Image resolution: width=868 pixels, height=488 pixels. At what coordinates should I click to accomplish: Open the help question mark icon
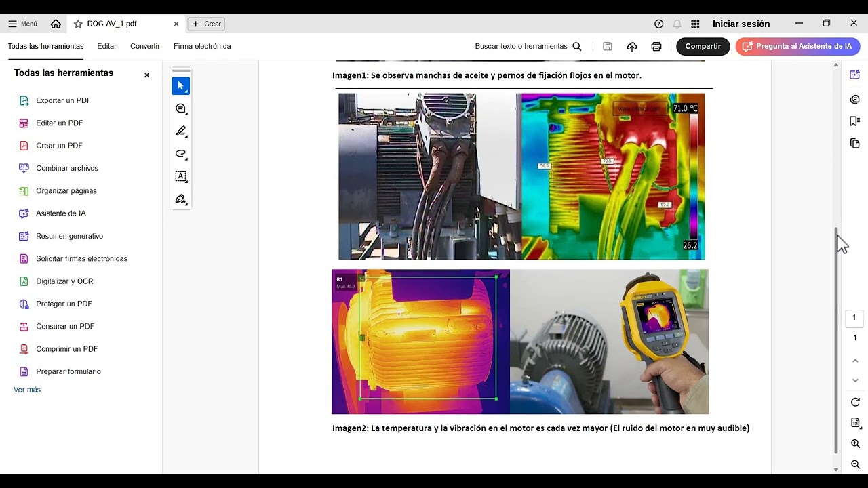click(658, 24)
